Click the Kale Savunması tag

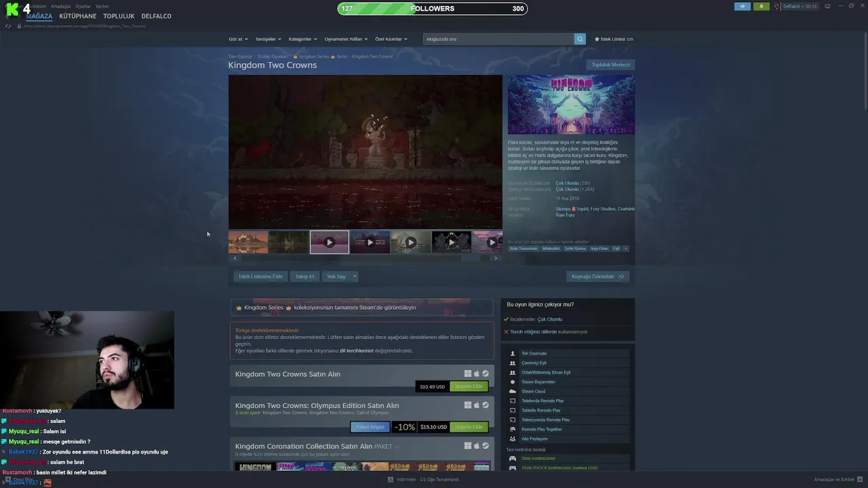pos(524,249)
